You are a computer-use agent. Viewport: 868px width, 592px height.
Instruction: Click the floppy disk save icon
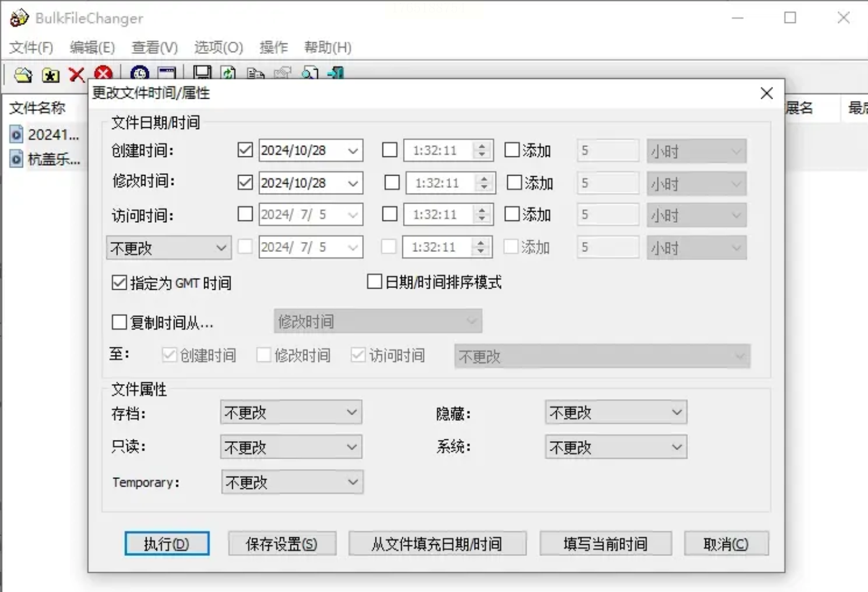click(x=202, y=73)
